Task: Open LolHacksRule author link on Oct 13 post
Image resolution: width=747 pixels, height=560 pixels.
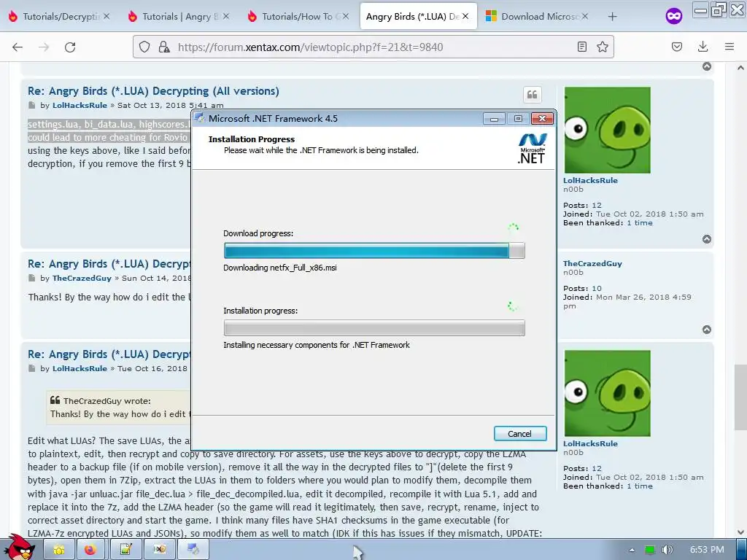Action: [80, 105]
